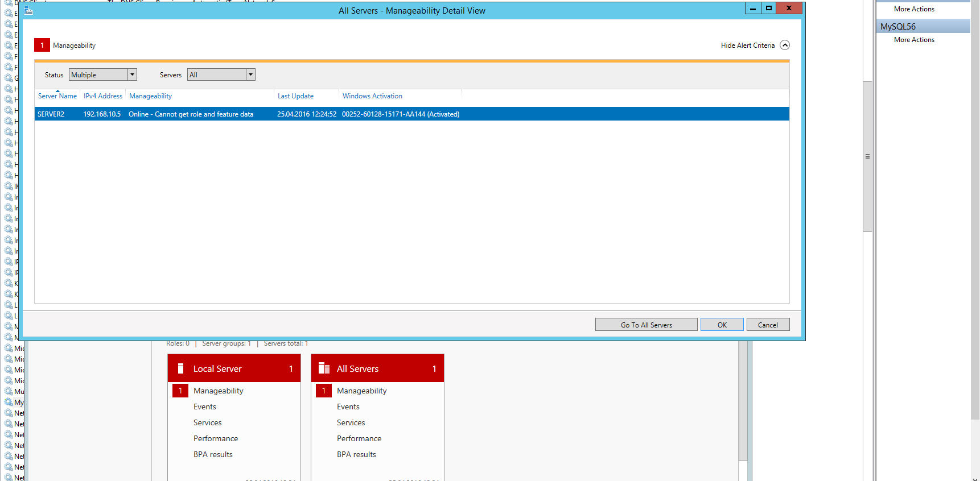Sort by Server Name column header

click(57, 96)
